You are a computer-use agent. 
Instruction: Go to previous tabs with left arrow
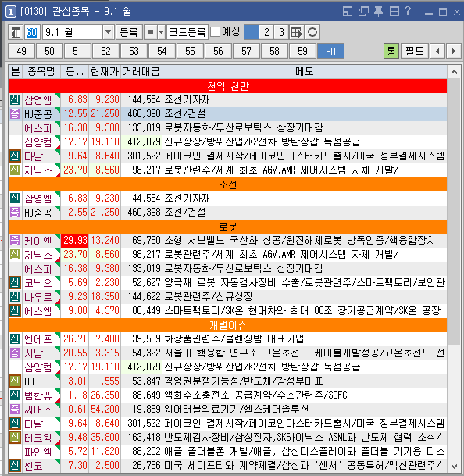[x=437, y=51]
